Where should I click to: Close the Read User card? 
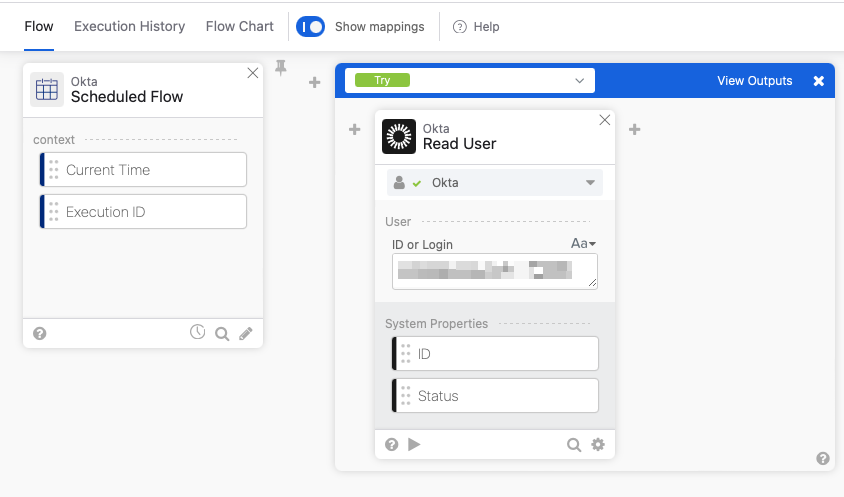pyautogui.click(x=604, y=120)
